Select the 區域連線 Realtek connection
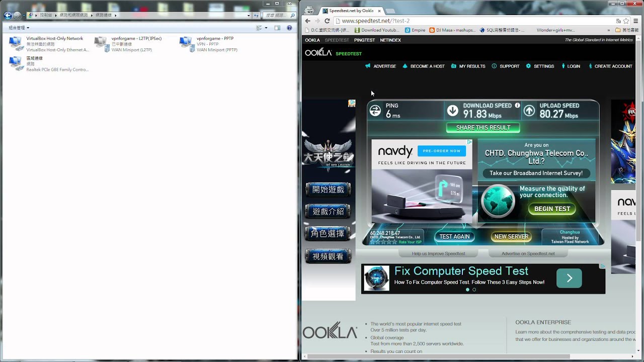This screenshot has height=362, width=644. pos(49,64)
